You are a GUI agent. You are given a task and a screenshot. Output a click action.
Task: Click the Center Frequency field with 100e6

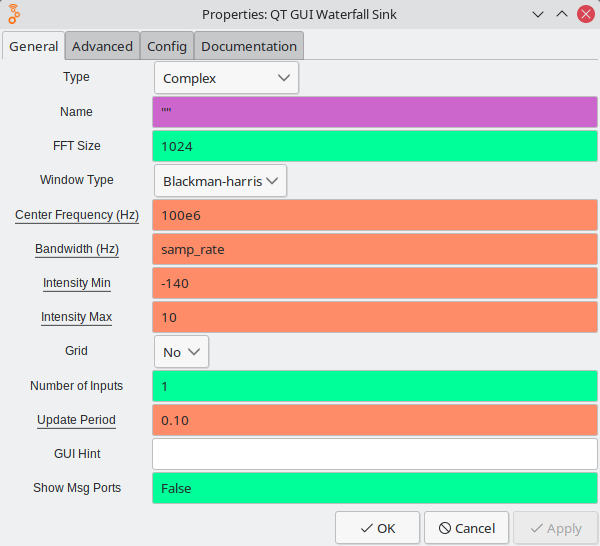[374, 215]
